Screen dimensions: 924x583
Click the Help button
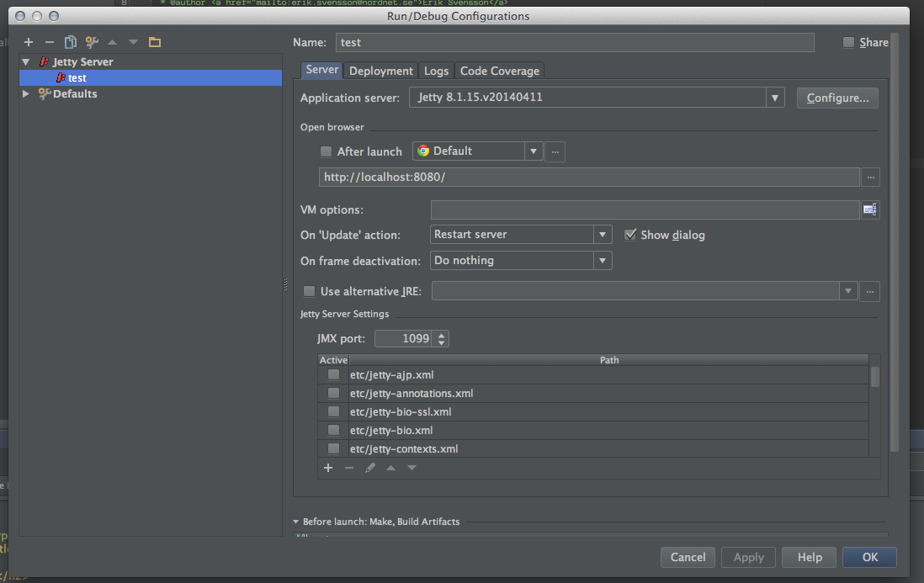tap(810, 557)
